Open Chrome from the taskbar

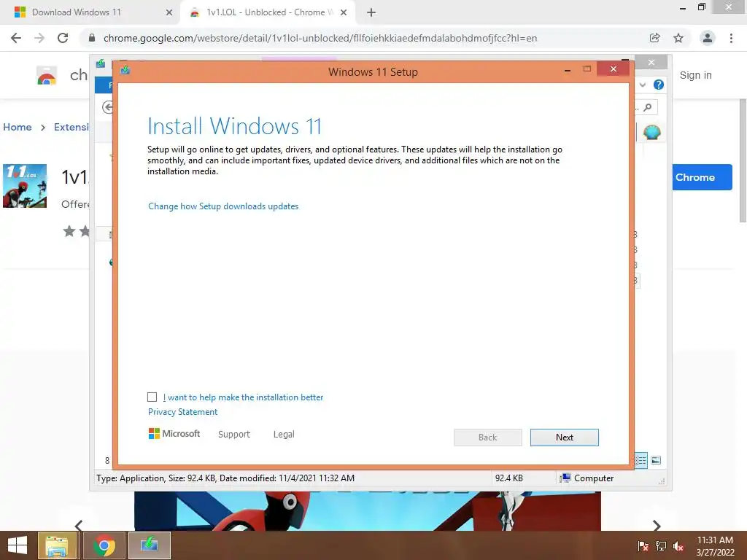104,545
